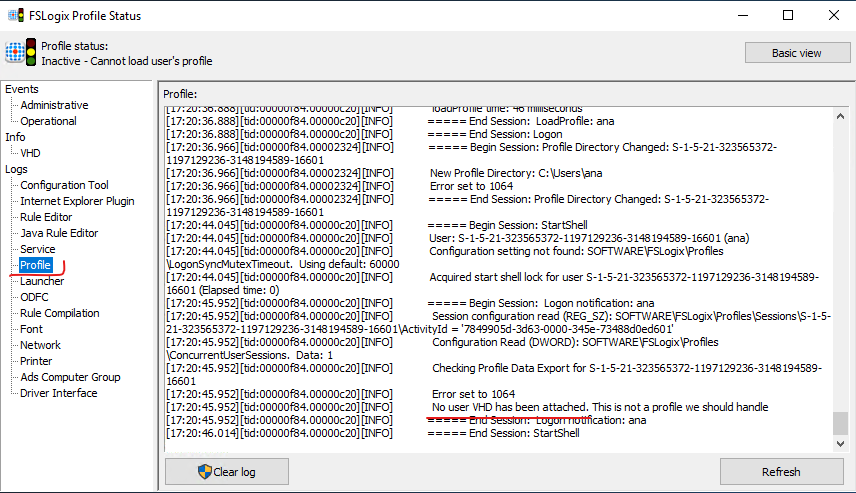The height and width of the screenshot is (493, 856).
Task: Open Launcher log
Action: click(42, 281)
